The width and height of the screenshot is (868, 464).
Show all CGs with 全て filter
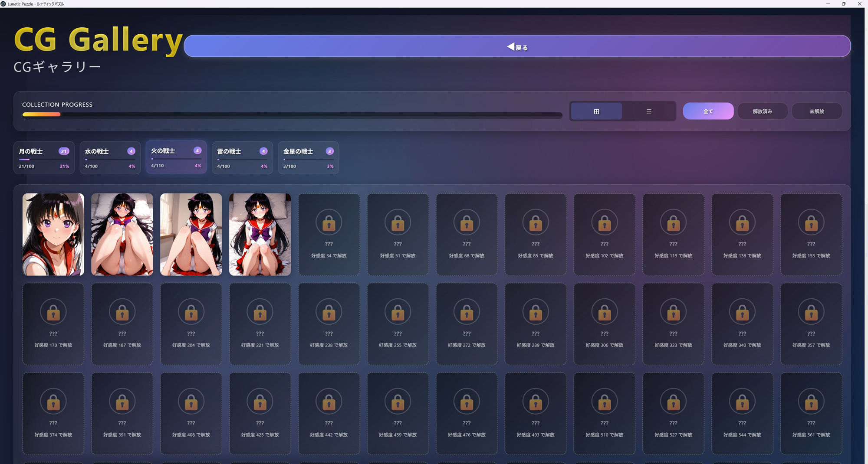pyautogui.click(x=708, y=111)
